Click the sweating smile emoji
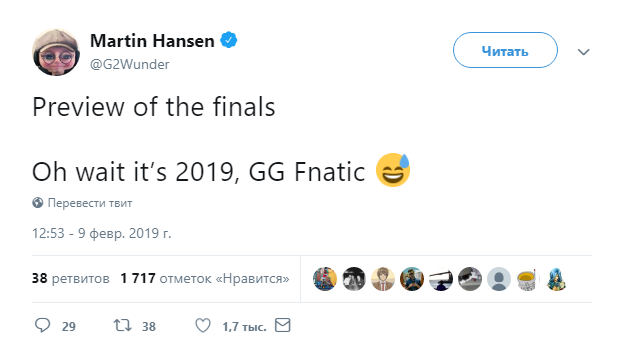 click(x=393, y=170)
